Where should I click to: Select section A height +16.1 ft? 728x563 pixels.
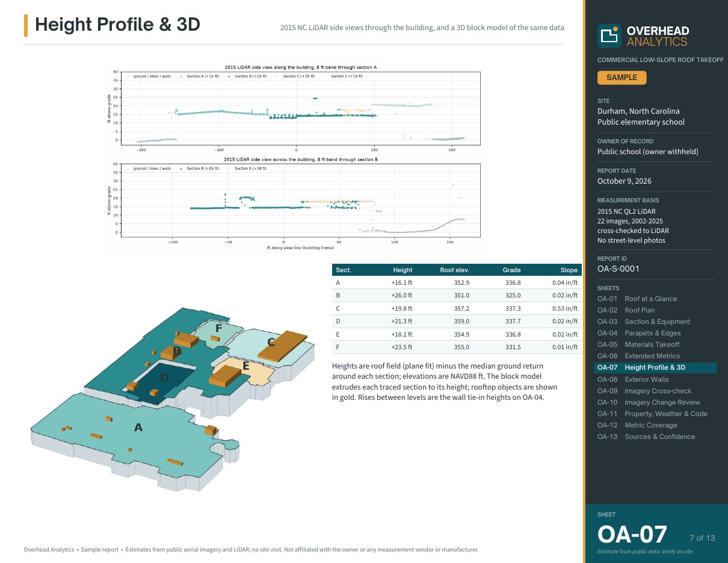(x=401, y=282)
